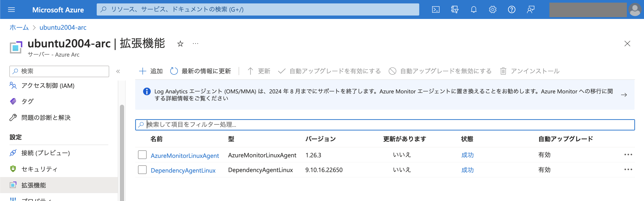Viewport: 644px width, 201px height.
Task: Click the 有効 value in the DependencyAgentLinux row
Action: pos(544,170)
